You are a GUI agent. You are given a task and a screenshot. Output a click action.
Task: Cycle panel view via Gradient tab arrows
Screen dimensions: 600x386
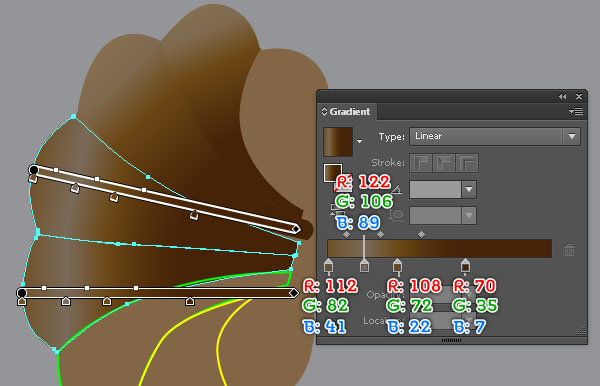click(x=324, y=111)
